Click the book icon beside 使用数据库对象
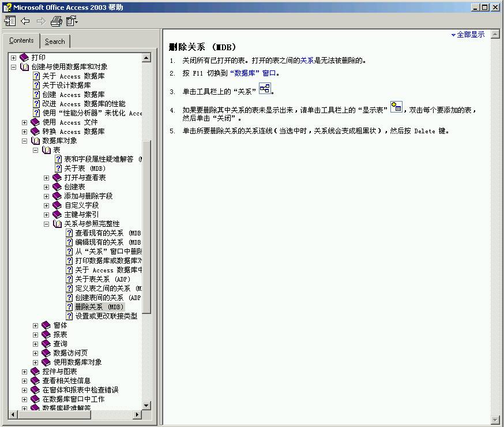Screen dimensions: 504x427 pos(46,362)
